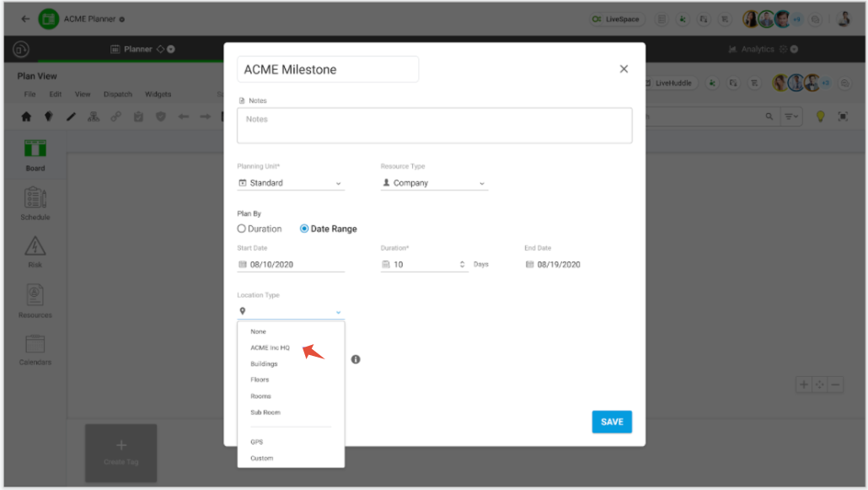Go back with the top-left arrow
Screen dimensions: 868x490
coord(25,19)
